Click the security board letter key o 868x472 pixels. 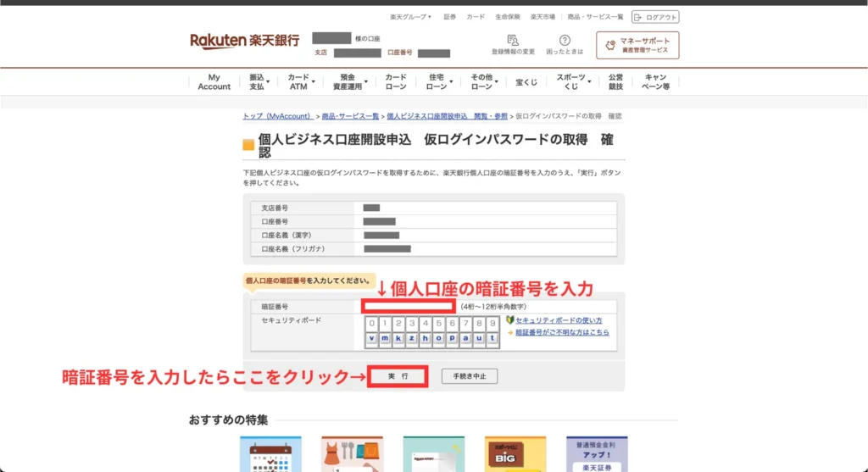click(438, 339)
